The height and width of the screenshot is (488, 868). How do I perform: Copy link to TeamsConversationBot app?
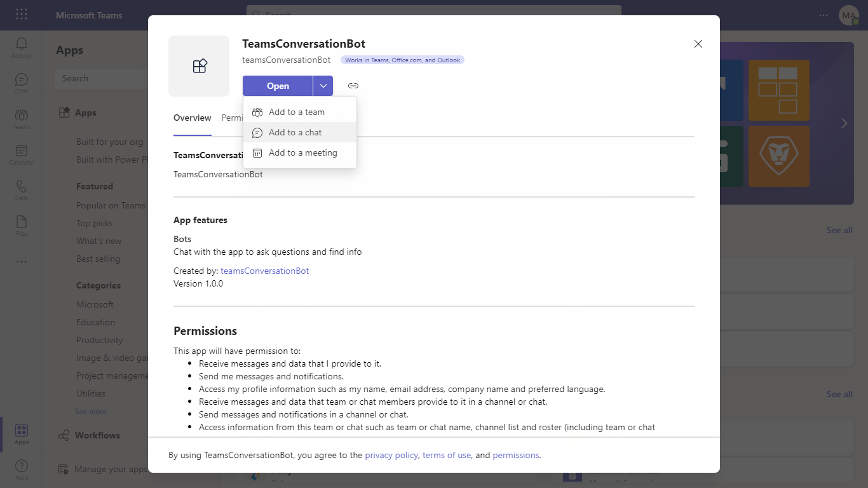pyautogui.click(x=353, y=86)
